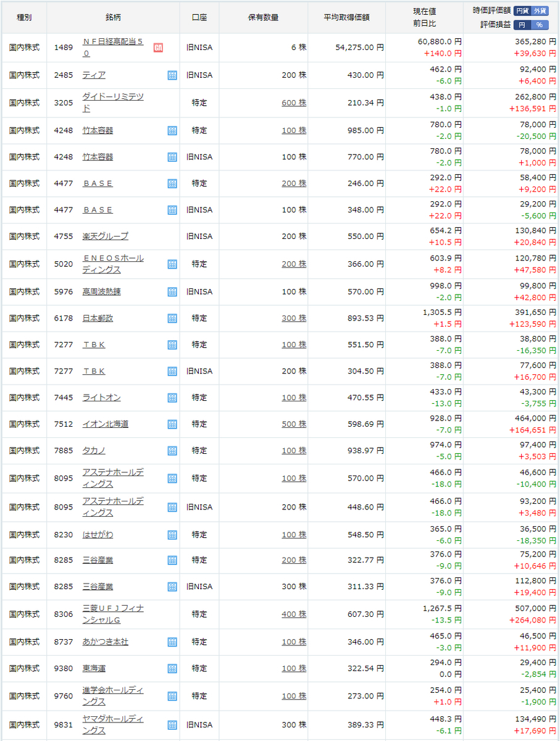Open the 高周波熱錬 stock link
The width and height of the screenshot is (560, 741).
[102, 291]
